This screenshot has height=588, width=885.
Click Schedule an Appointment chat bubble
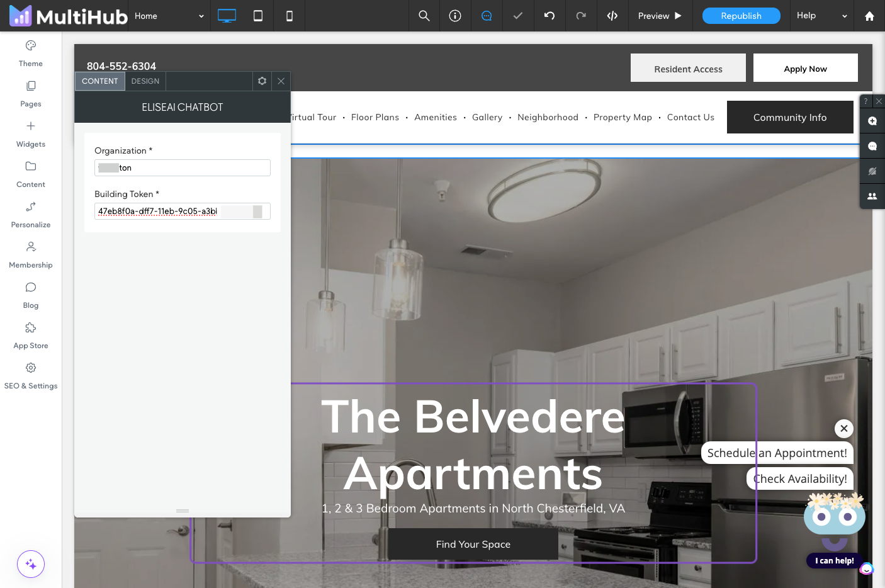777,453
